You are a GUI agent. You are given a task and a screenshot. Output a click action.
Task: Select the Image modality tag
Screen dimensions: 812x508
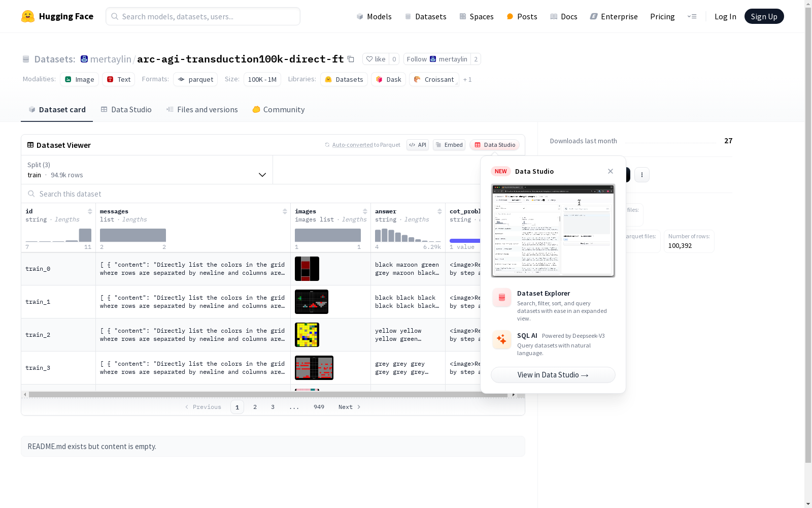pos(80,79)
